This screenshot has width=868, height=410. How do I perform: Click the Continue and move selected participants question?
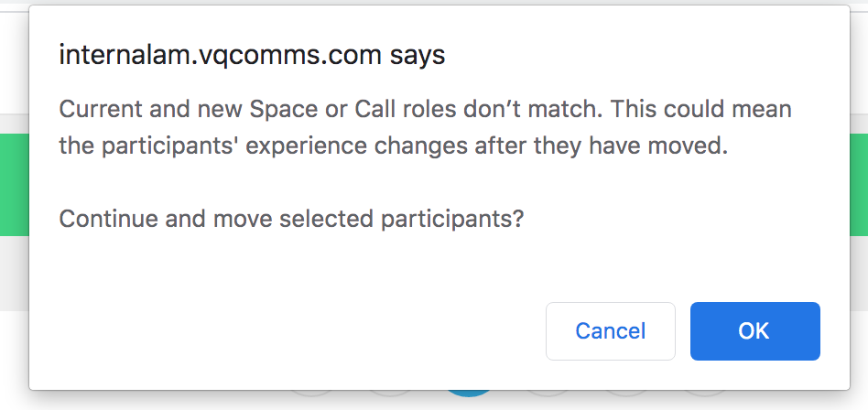[x=291, y=219]
